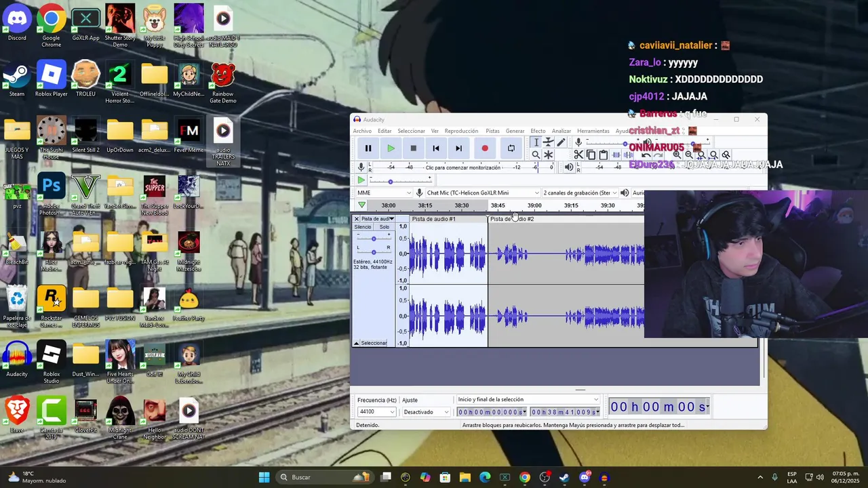
Task: Open the recording channels dropdown
Action: (580, 193)
